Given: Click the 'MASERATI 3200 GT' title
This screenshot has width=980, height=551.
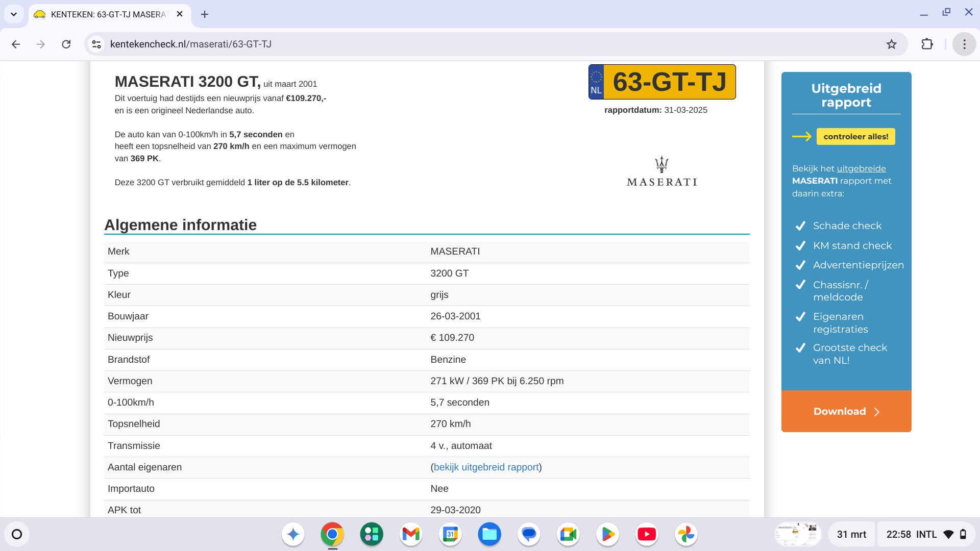Looking at the screenshot, I should click(187, 82).
